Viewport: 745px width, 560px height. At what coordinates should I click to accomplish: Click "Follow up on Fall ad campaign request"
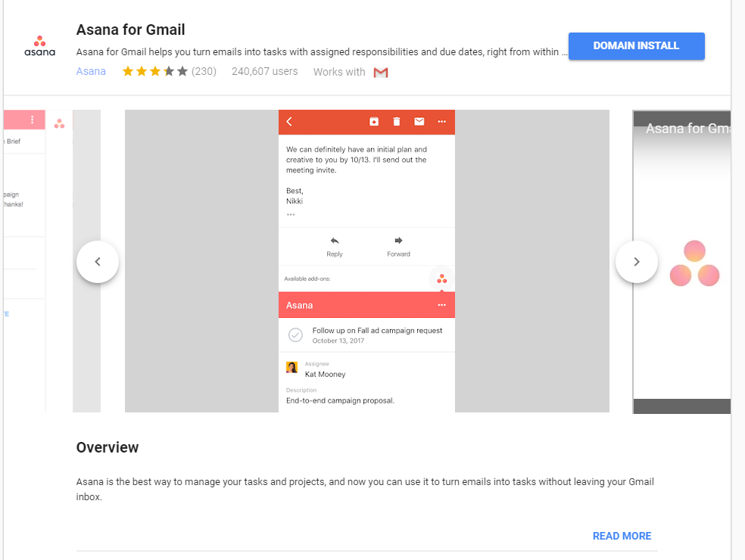click(x=377, y=330)
